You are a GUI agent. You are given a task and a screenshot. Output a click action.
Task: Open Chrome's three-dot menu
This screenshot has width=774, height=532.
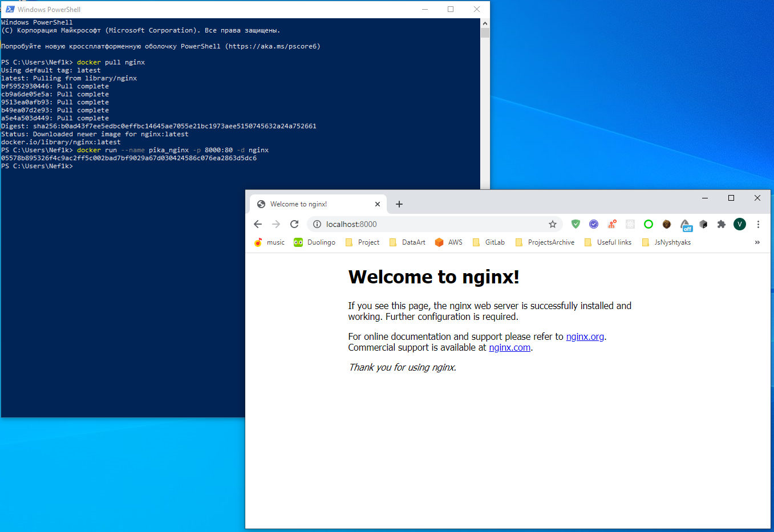tap(758, 224)
